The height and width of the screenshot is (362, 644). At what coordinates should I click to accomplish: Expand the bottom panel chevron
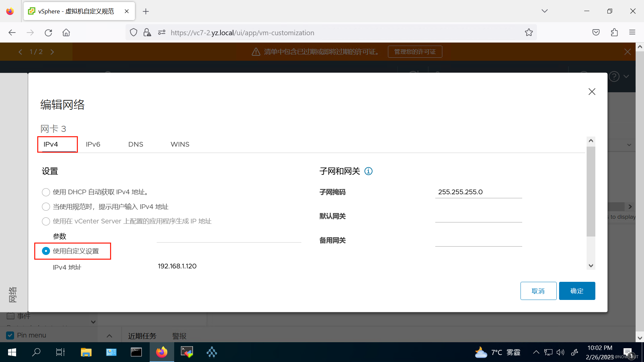click(109, 336)
